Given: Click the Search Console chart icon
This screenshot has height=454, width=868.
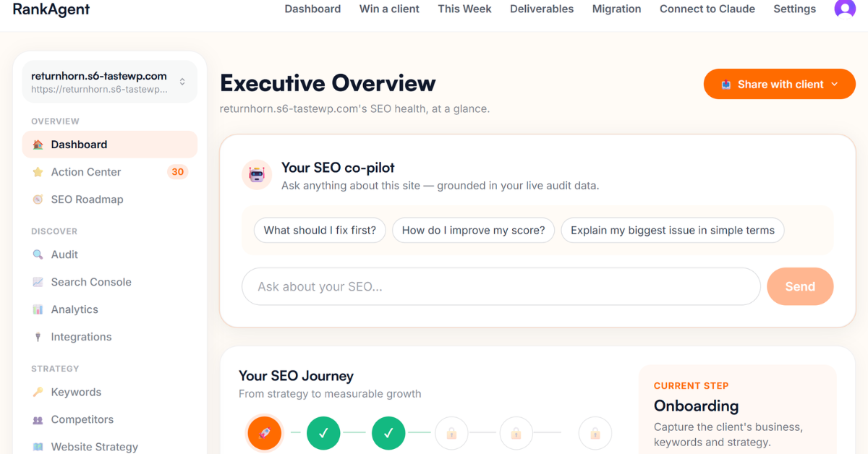Looking at the screenshot, I should click(x=38, y=282).
